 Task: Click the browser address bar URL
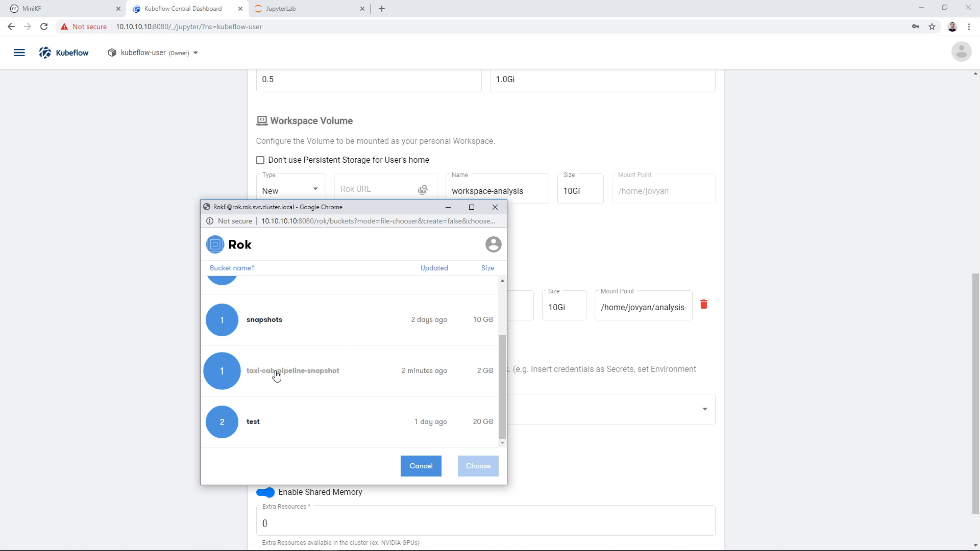click(x=189, y=27)
